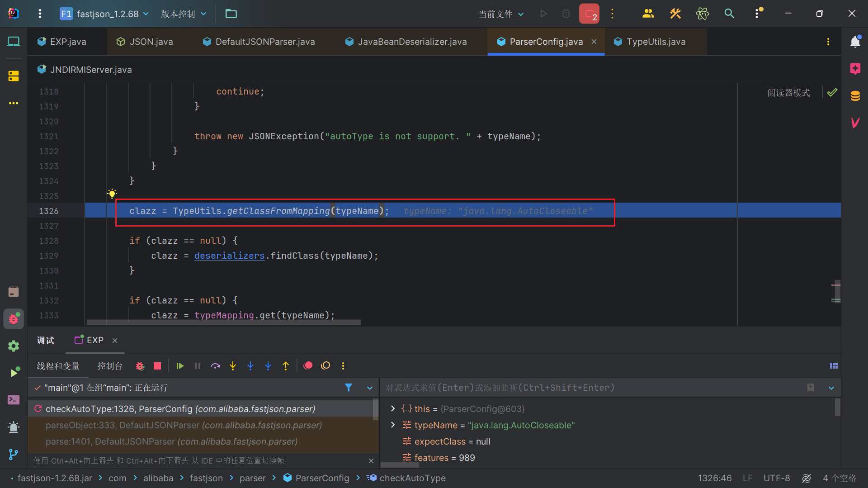The width and height of the screenshot is (868, 488).
Task: Open Git branch tool window
Action: point(14,455)
